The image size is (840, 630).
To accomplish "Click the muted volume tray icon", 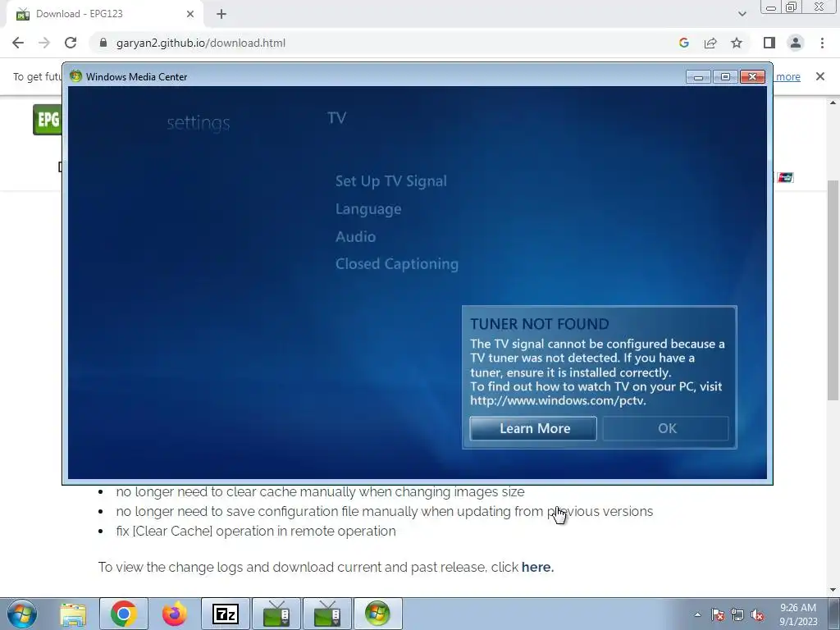I will point(757,614).
